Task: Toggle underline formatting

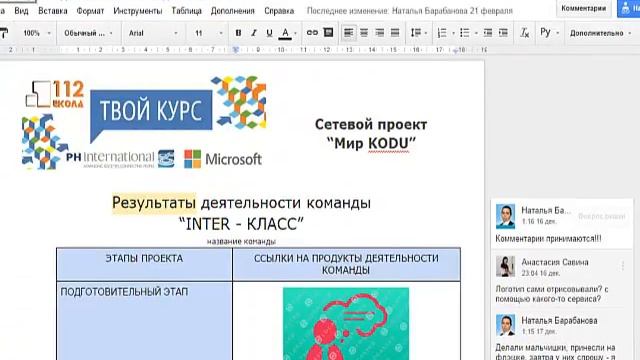Action: click(x=269, y=33)
